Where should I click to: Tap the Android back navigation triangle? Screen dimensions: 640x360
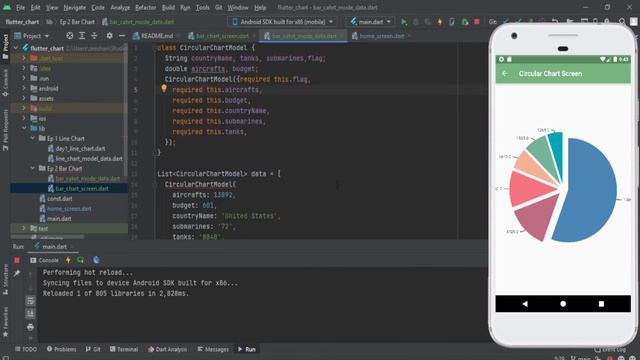pos(525,304)
